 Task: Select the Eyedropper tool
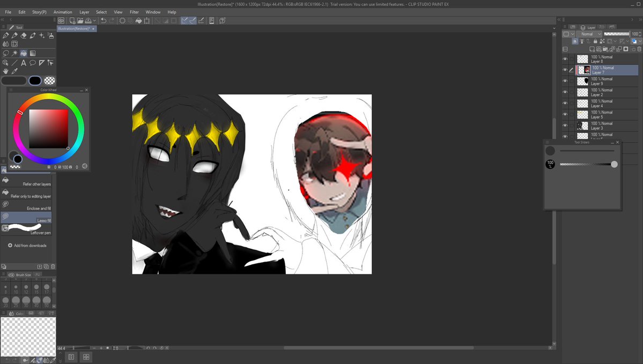click(15, 71)
